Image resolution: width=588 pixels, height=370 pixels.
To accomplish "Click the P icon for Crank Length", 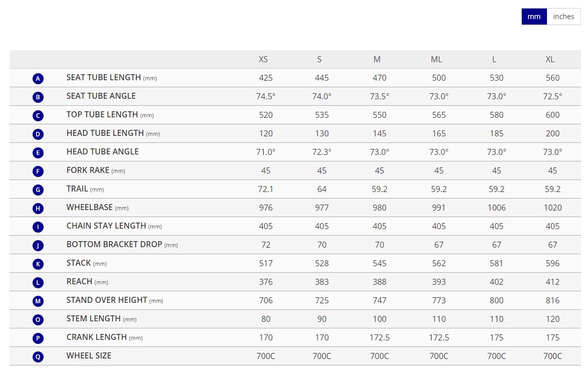I will 38,338.
